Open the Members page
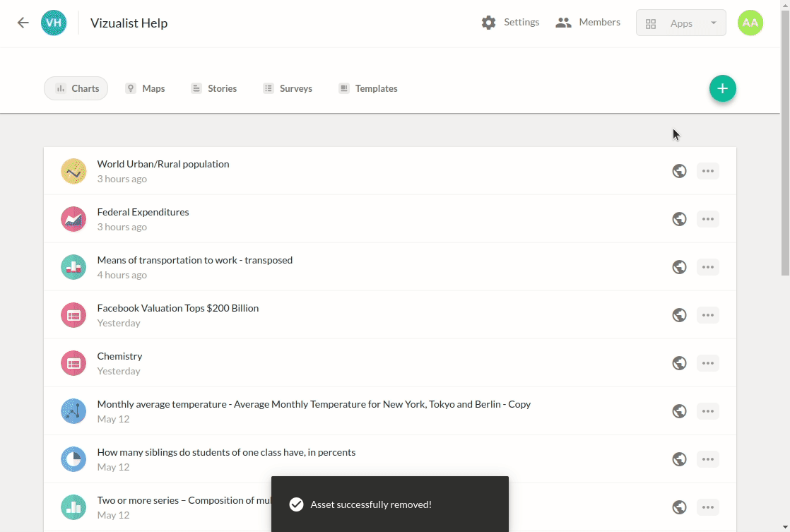 pyautogui.click(x=588, y=23)
